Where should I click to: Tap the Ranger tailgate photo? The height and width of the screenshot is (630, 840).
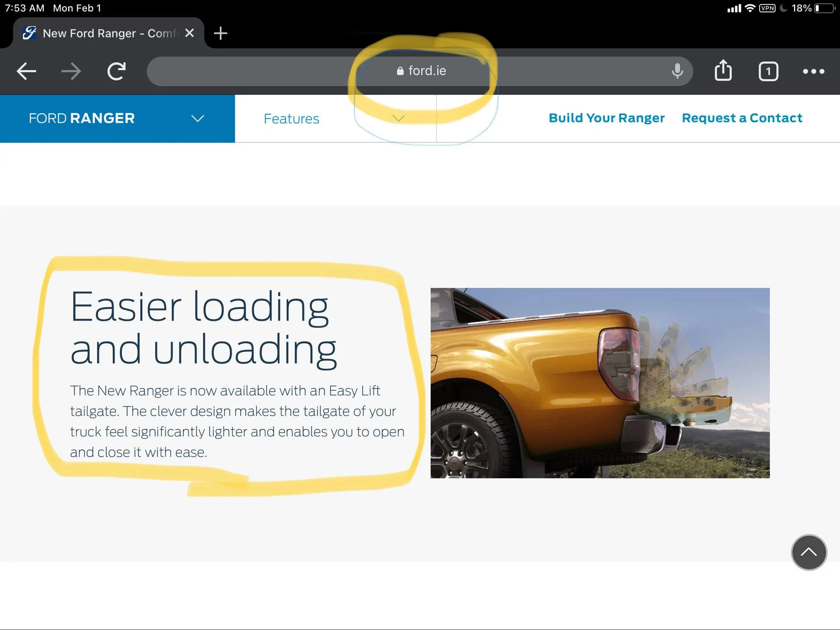(600, 383)
